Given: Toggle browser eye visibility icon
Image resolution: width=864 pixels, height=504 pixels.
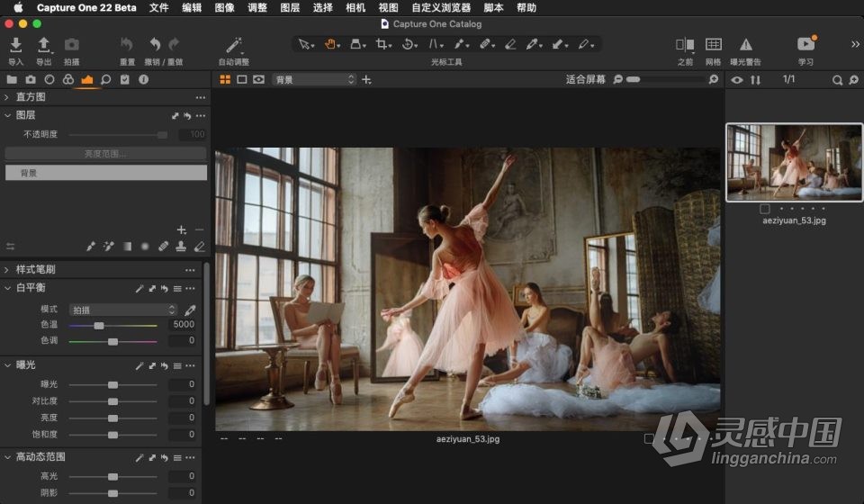Looking at the screenshot, I should [737, 80].
